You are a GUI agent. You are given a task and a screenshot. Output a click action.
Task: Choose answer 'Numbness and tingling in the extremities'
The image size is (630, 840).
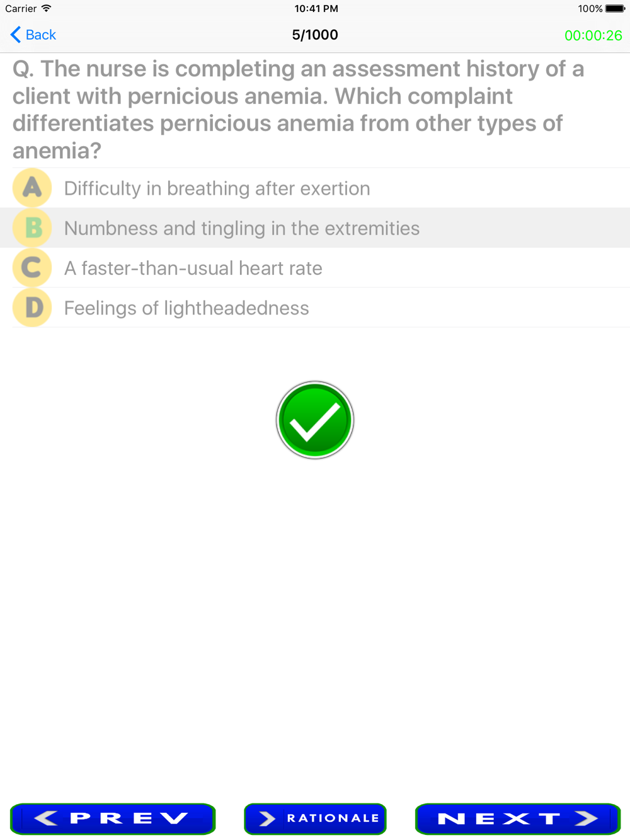pyautogui.click(x=242, y=228)
